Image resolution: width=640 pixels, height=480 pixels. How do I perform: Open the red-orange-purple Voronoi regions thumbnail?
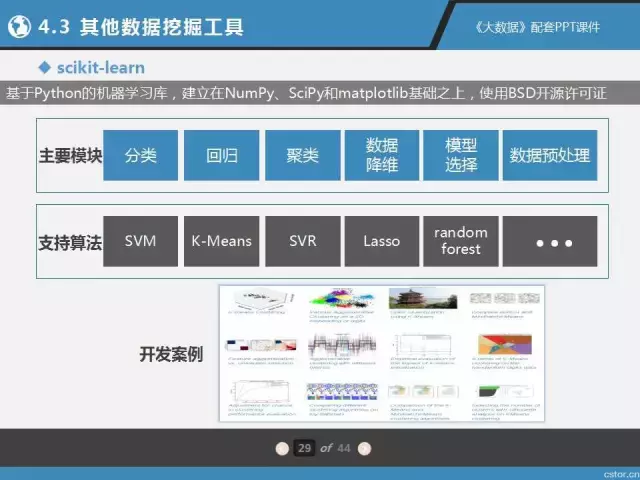pyautogui.click(x=505, y=345)
